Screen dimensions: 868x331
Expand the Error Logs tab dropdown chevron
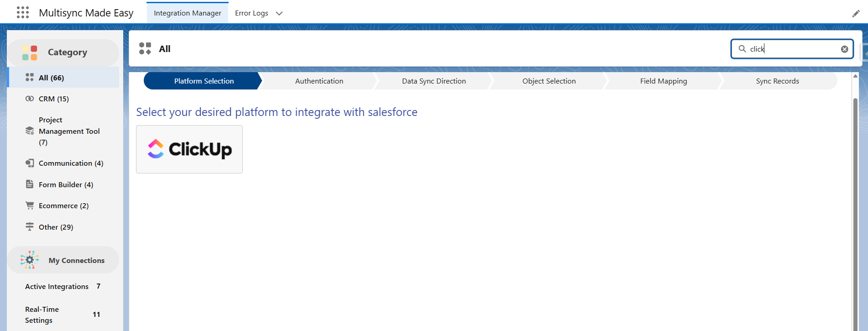tap(279, 13)
